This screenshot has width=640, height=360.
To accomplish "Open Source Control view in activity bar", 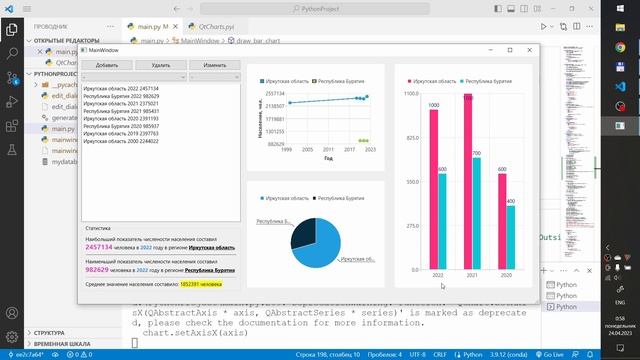I will point(12,78).
